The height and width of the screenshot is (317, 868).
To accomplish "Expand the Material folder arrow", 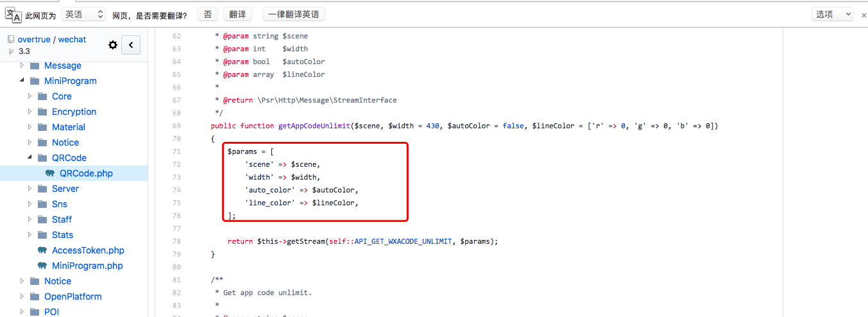I will coord(30,127).
